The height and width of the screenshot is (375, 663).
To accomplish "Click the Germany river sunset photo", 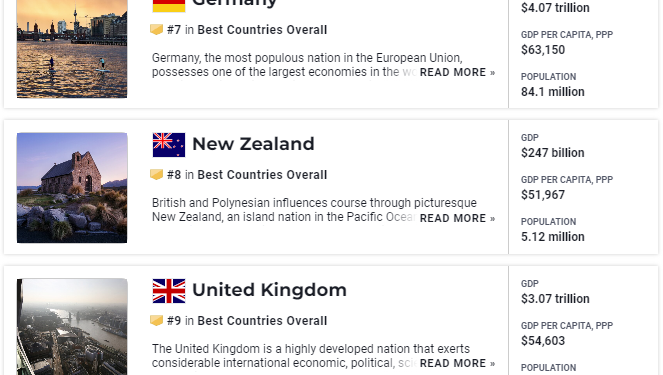I will pos(72,49).
